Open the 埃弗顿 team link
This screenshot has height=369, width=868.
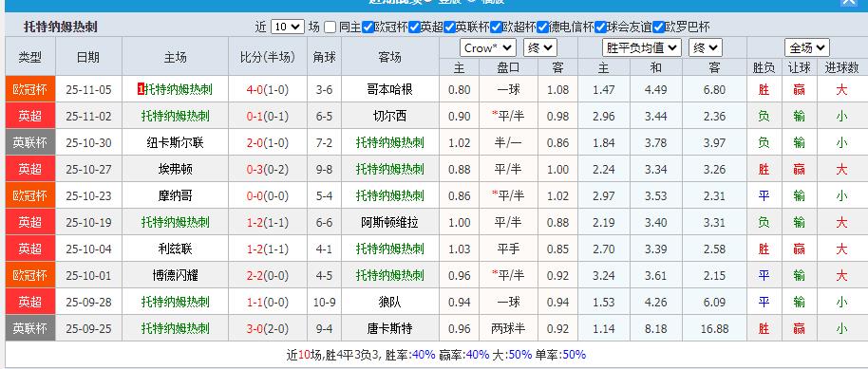tap(175, 169)
